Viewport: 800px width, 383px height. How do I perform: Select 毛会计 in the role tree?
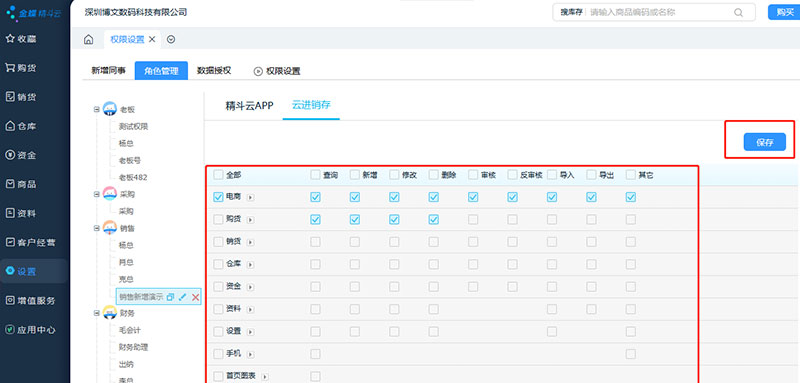(x=130, y=330)
